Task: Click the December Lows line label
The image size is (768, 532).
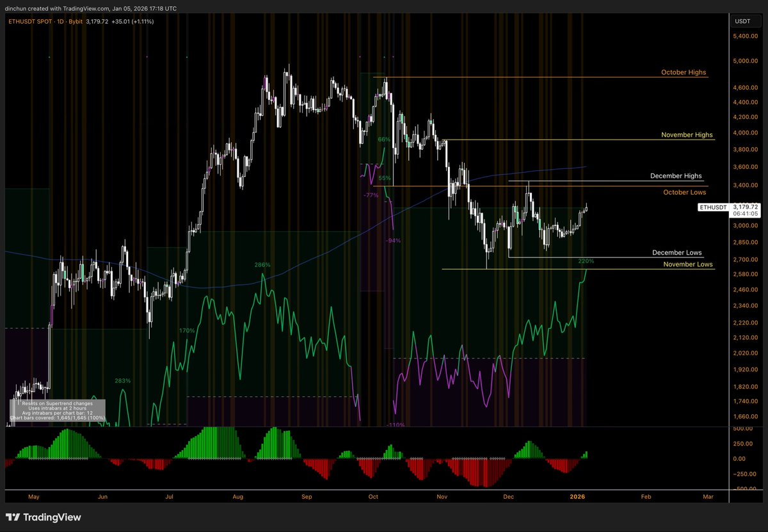Action: [677, 252]
